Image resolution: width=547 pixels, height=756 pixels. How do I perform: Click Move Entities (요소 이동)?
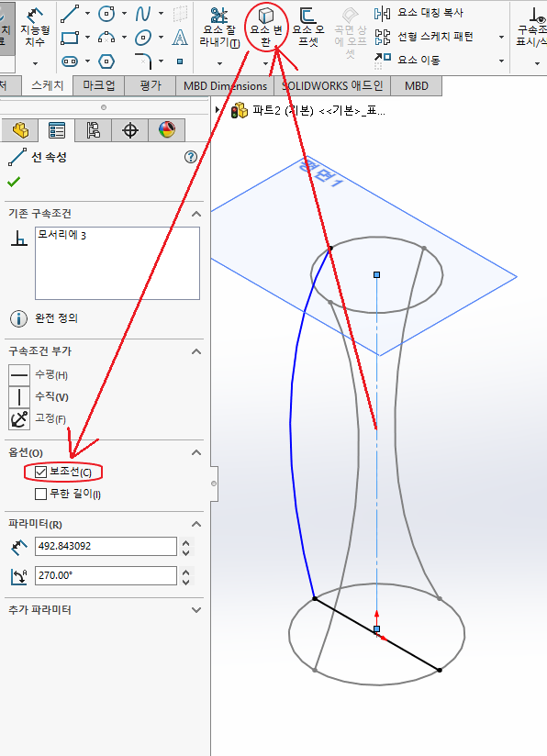click(407, 61)
